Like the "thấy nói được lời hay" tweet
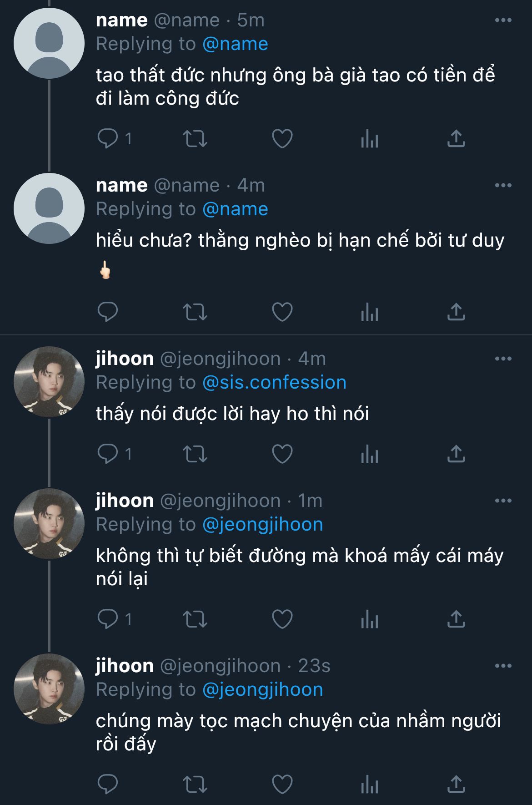Image resolution: width=532 pixels, height=805 pixels. click(282, 454)
